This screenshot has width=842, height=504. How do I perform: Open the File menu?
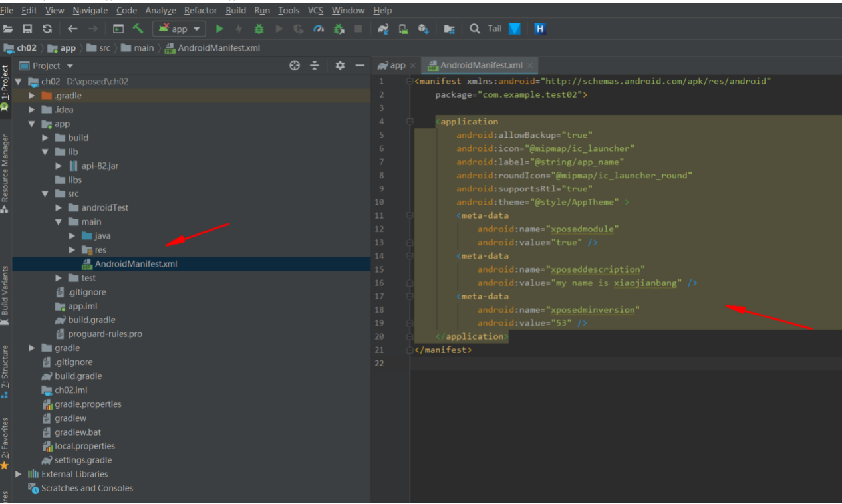point(7,10)
